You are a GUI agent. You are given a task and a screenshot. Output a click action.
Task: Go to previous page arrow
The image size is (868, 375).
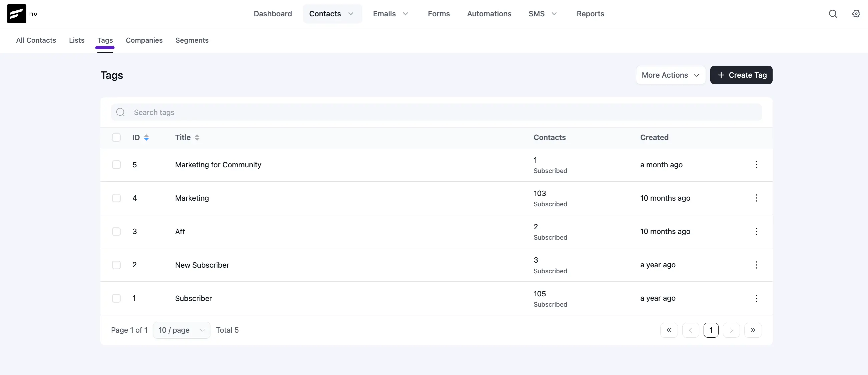(x=690, y=330)
